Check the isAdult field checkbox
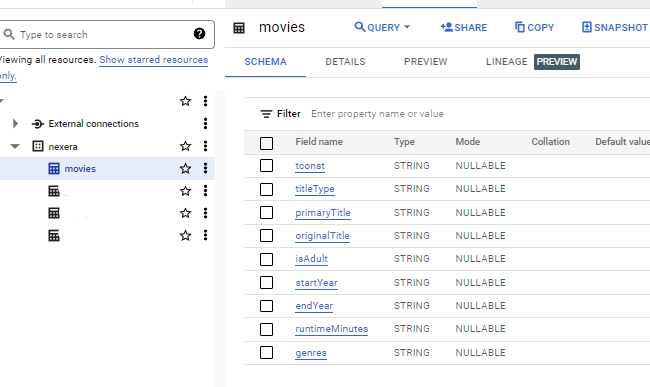Viewport: 650px width, 387px height. pyautogui.click(x=267, y=259)
